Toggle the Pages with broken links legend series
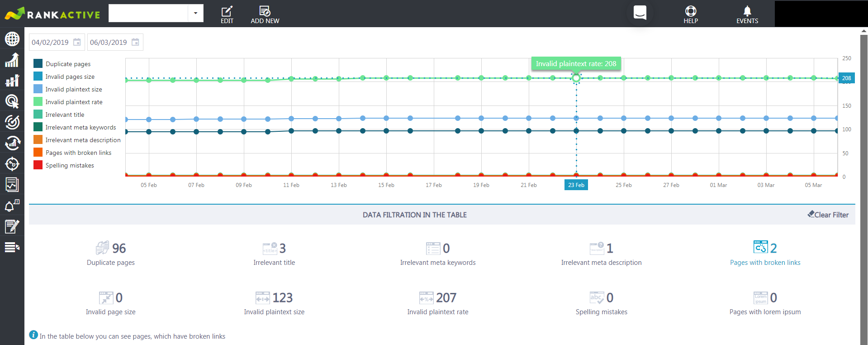 72,153
